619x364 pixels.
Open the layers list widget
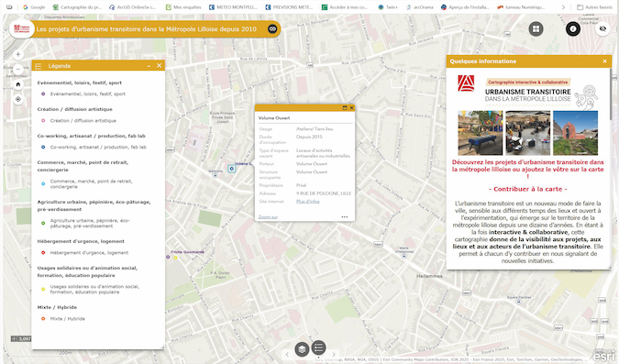point(302,349)
